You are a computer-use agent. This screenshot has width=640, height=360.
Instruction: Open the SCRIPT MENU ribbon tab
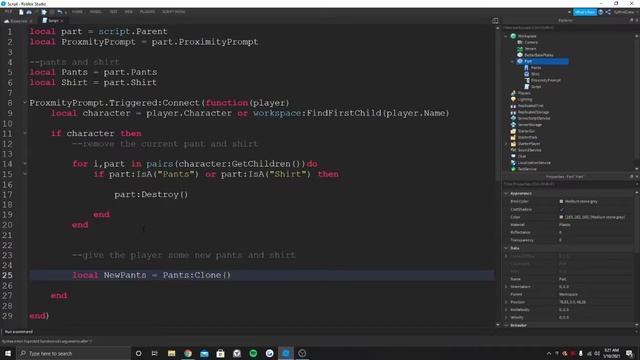pyautogui.click(x=173, y=12)
